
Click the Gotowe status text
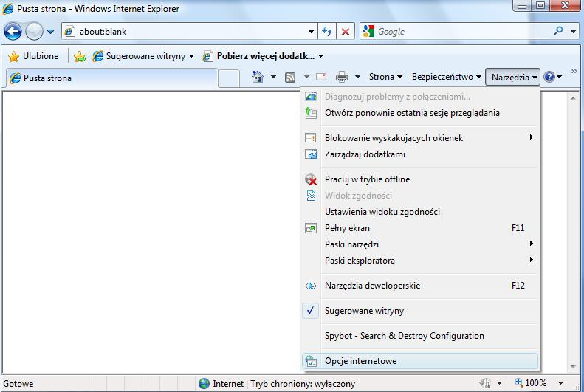pyautogui.click(x=18, y=384)
